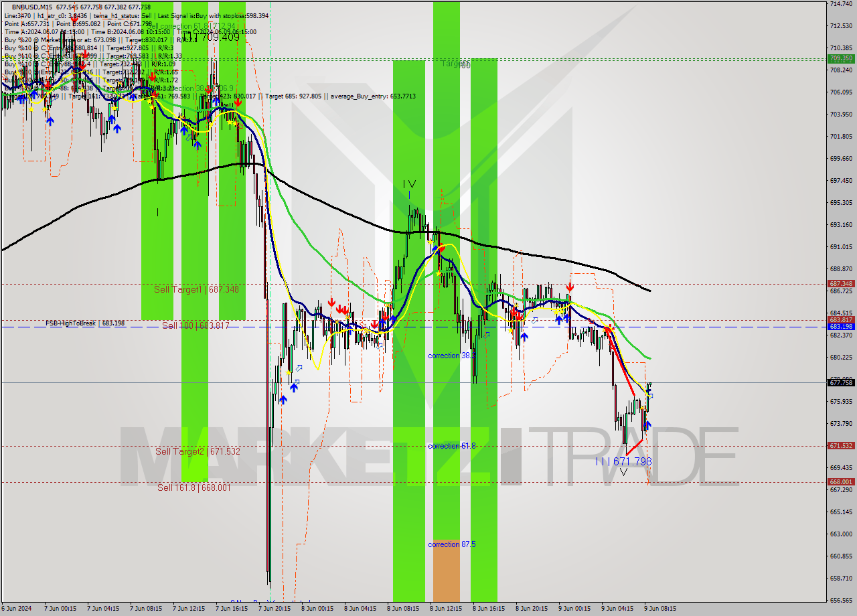The height and width of the screenshot is (616, 857).
Task: Select the 'Sell 100 | 683.817' label
Action: pos(196,325)
